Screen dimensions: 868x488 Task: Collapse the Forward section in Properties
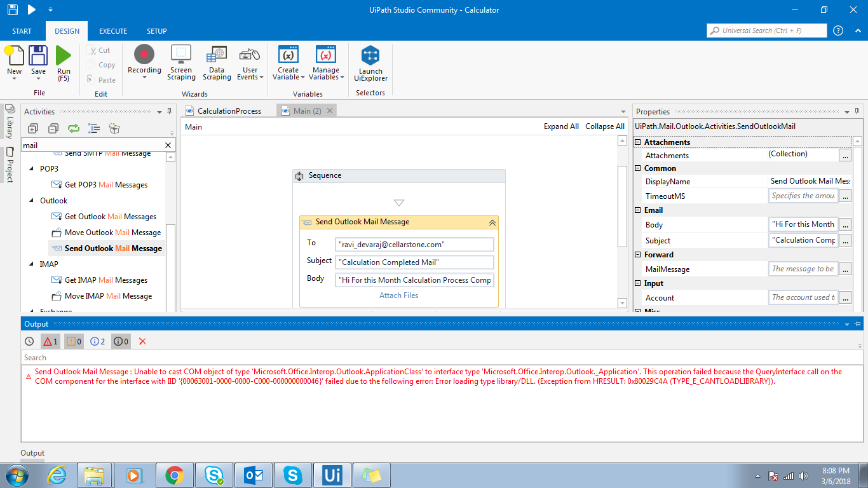pyautogui.click(x=638, y=255)
